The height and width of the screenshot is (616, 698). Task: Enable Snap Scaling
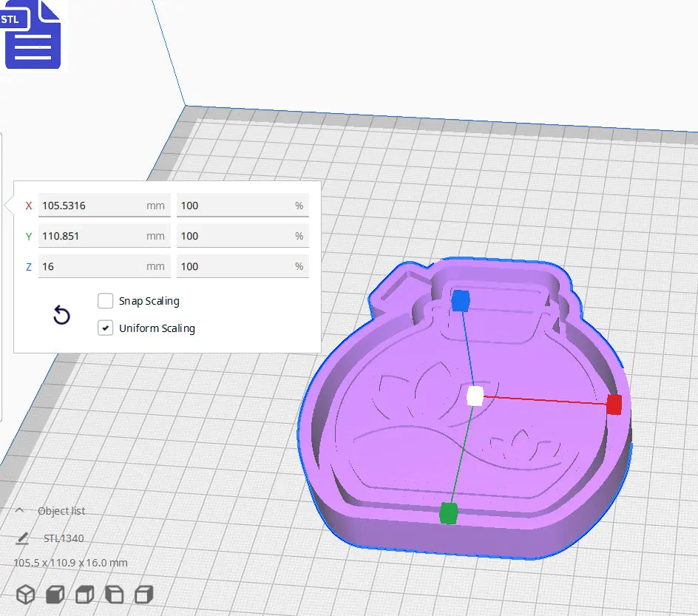(106, 301)
